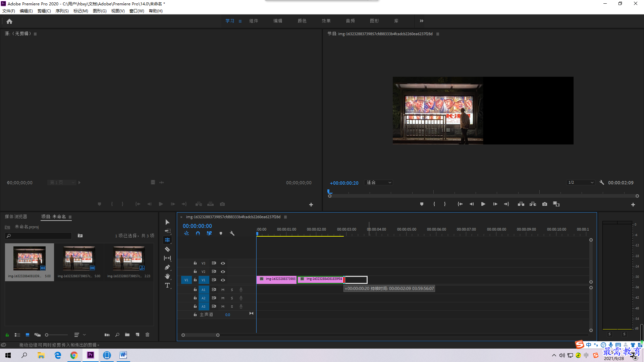
Task: Click Lift button in Program monitor
Action: (521, 204)
